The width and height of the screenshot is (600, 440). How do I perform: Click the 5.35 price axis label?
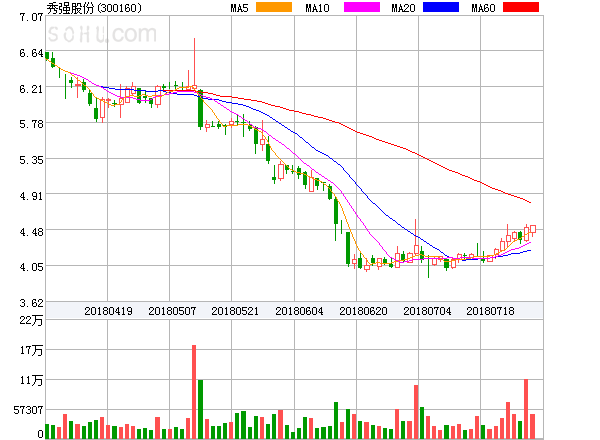click(x=31, y=160)
